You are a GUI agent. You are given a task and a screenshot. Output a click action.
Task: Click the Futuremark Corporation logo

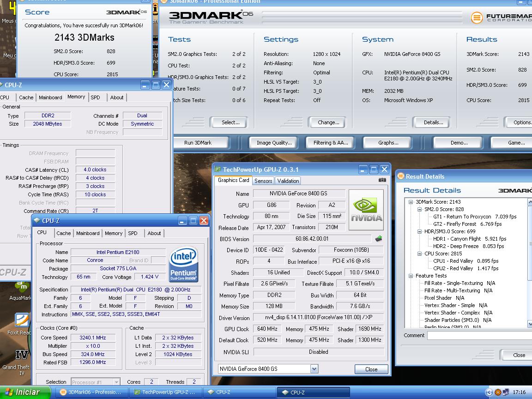(501, 17)
